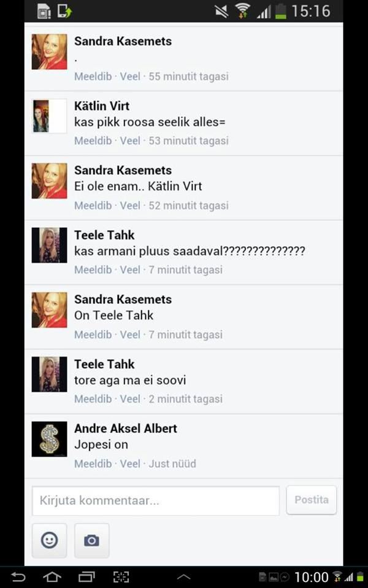The height and width of the screenshot is (588, 368).
Task: Like Kätlin Virt's comment via Meeldib
Action: click(x=93, y=141)
